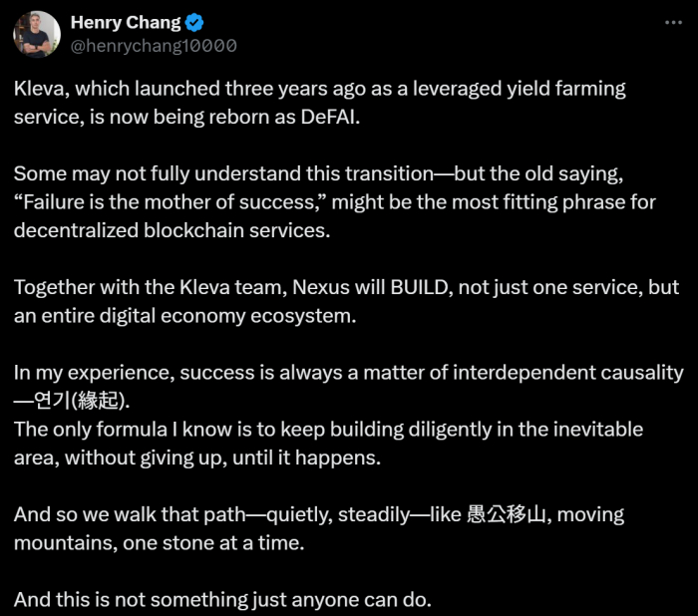Image resolution: width=698 pixels, height=616 pixels.
Task: Click the capitalized word BUILD
Action: click(421, 287)
